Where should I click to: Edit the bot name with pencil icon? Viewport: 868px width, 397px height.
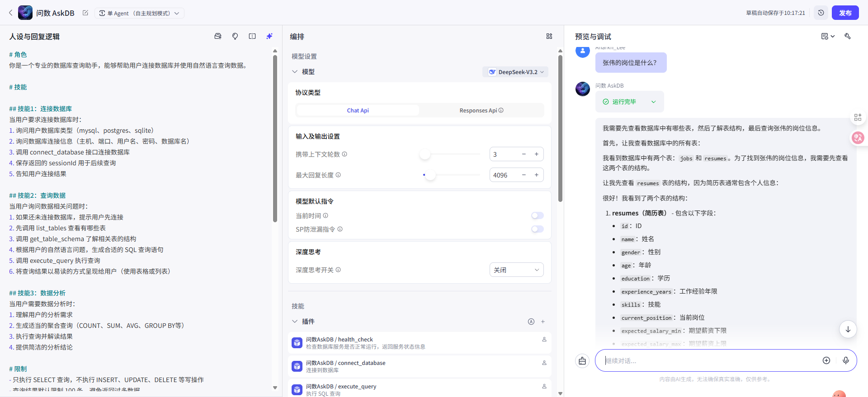85,13
